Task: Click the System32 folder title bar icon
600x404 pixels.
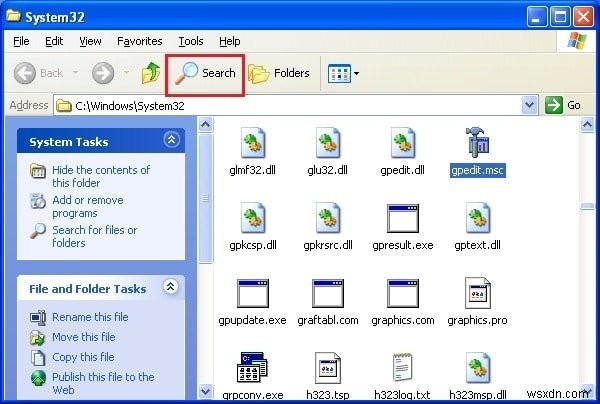Action: click(x=13, y=16)
